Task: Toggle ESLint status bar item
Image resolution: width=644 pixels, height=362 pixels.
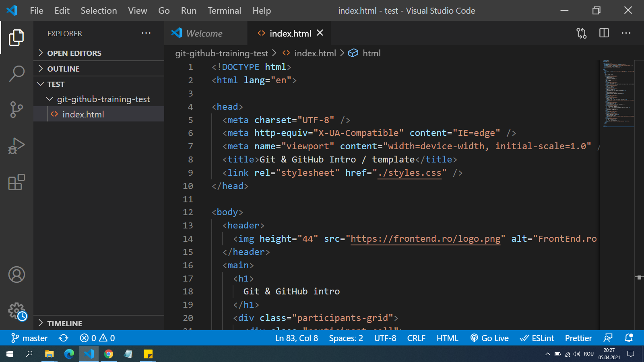Action: [537, 338]
